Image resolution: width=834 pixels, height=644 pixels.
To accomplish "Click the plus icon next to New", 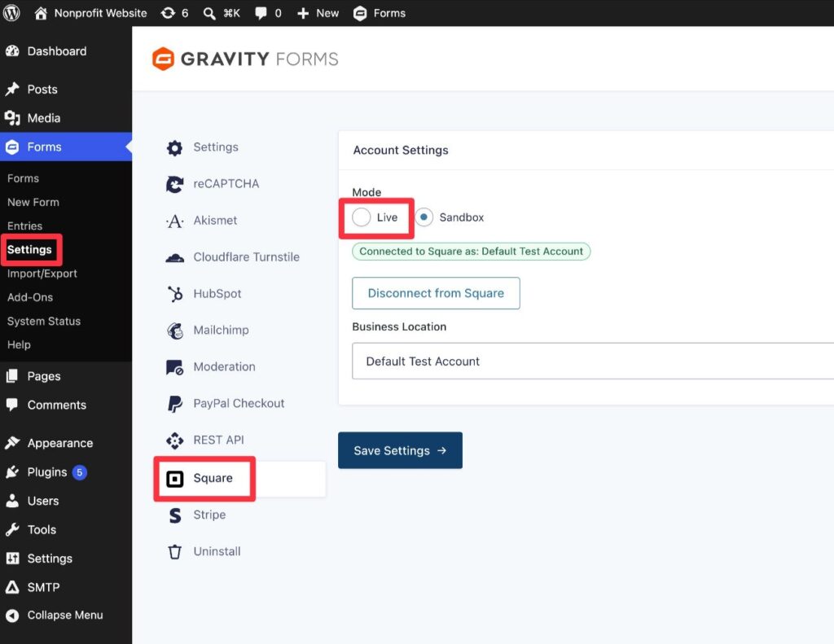I will [303, 13].
